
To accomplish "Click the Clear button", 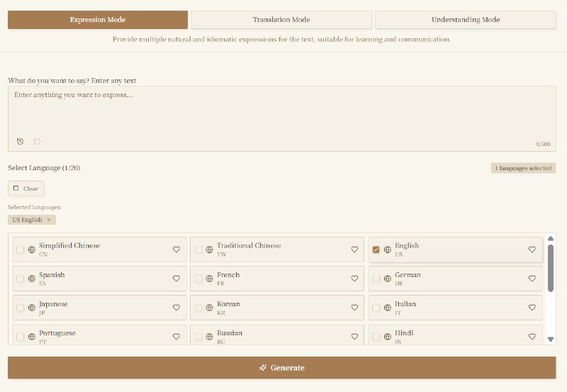I will coord(26,189).
